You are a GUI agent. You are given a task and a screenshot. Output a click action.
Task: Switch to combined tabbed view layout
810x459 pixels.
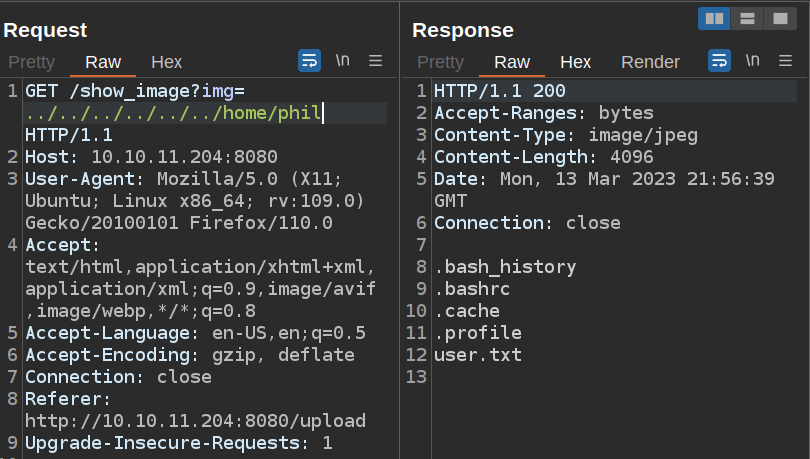[777, 19]
